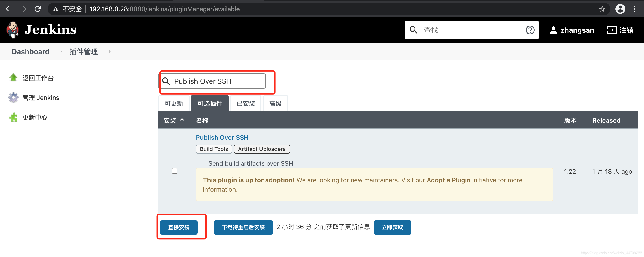Click the green up-arrow 返回工作台 icon
Image resolution: width=644 pixels, height=257 pixels.
(x=13, y=78)
